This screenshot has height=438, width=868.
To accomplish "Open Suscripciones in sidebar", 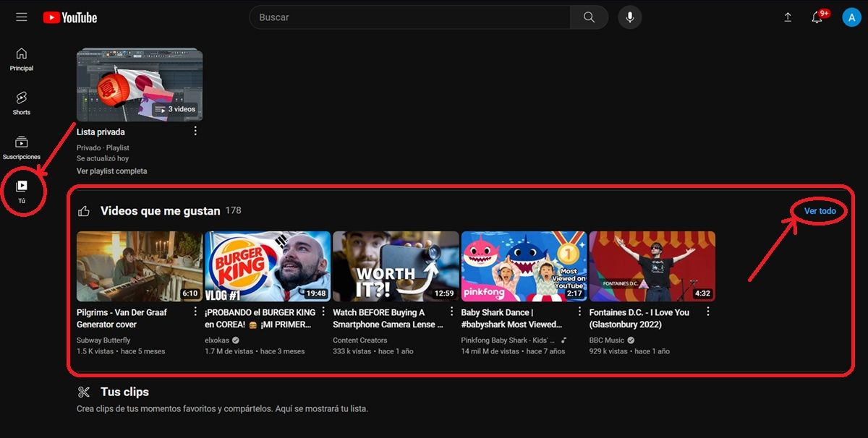I will pyautogui.click(x=22, y=147).
